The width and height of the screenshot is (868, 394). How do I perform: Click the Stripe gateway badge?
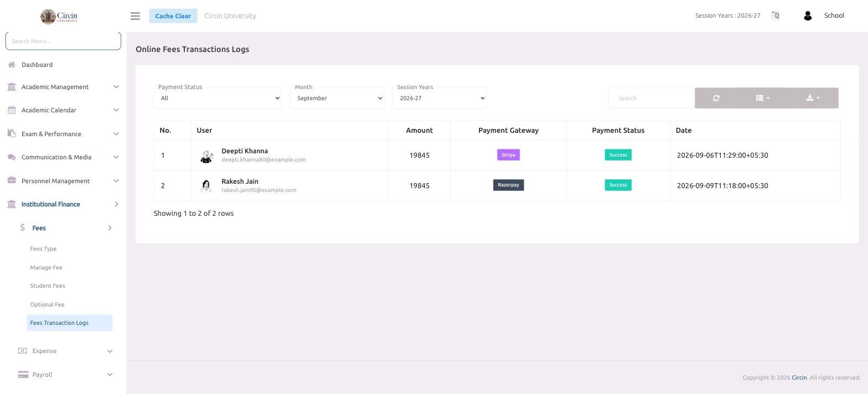point(508,155)
